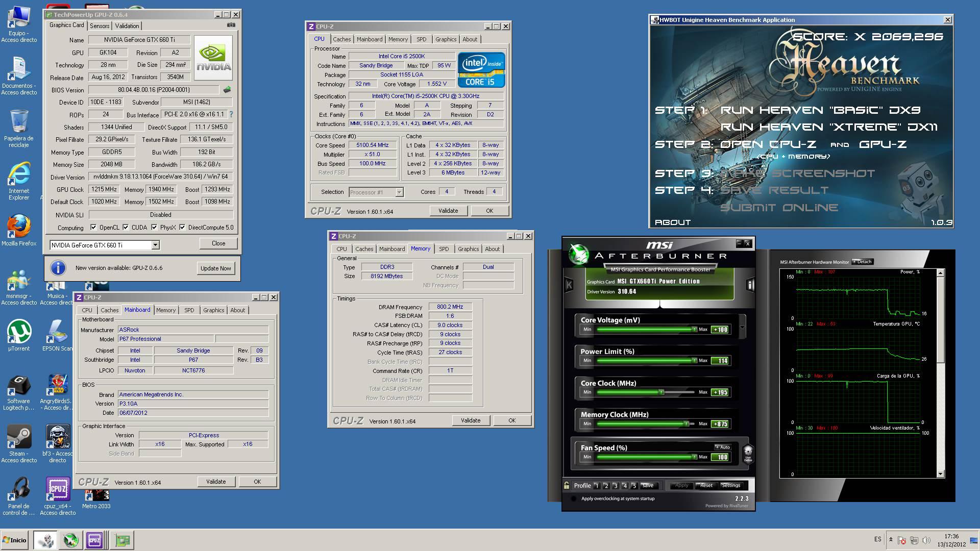This screenshot has height=551, width=980.
Task: Open µTorrent desktop icon
Action: pos(19,336)
